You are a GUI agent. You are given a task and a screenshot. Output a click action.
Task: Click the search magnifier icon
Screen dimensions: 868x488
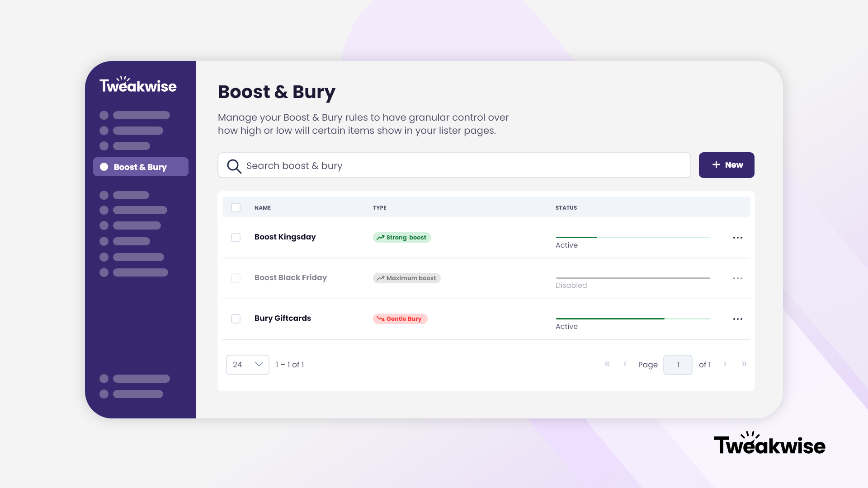[x=234, y=166]
